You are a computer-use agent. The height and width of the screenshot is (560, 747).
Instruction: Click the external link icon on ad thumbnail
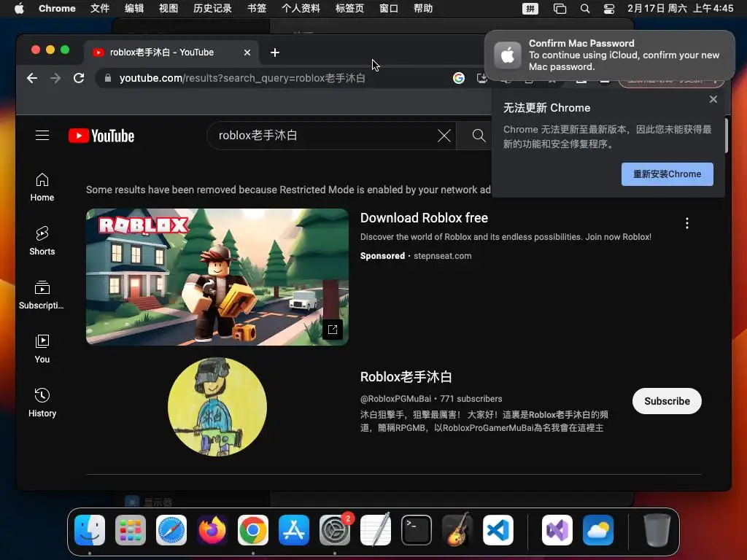(x=333, y=330)
